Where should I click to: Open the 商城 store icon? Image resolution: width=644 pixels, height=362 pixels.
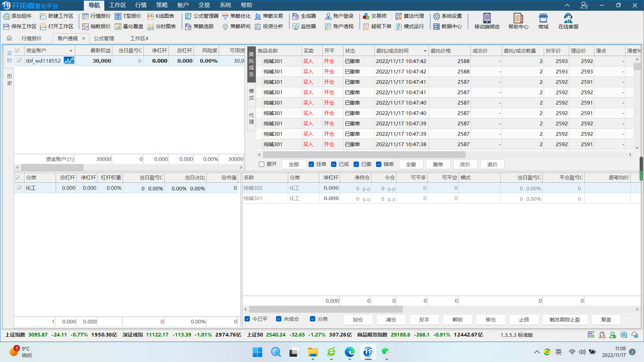543,21
